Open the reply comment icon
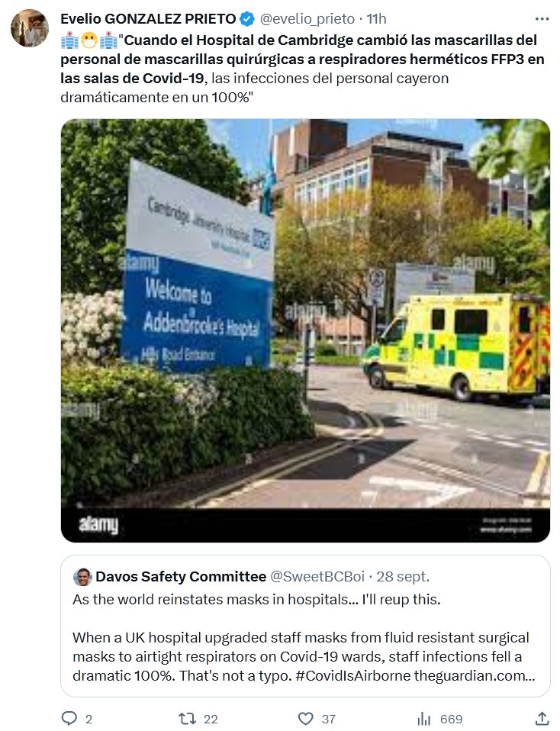The width and height of the screenshot is (560, 731). (69, 718)
